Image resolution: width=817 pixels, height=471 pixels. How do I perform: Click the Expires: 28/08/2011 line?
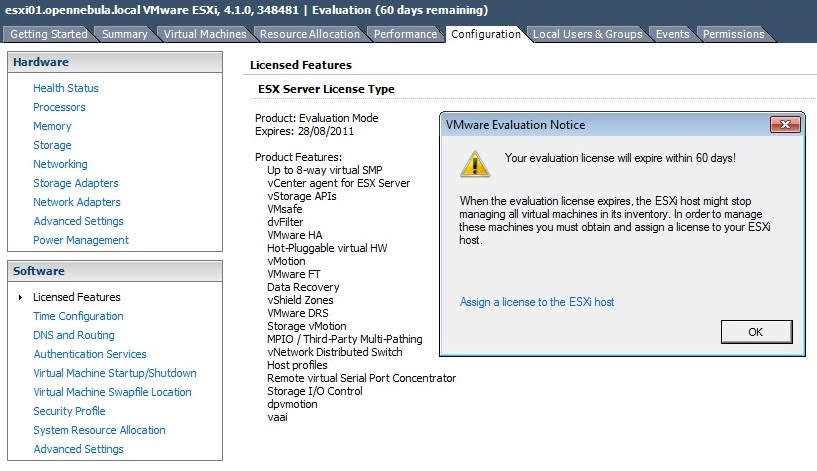(x=304, y=131)
